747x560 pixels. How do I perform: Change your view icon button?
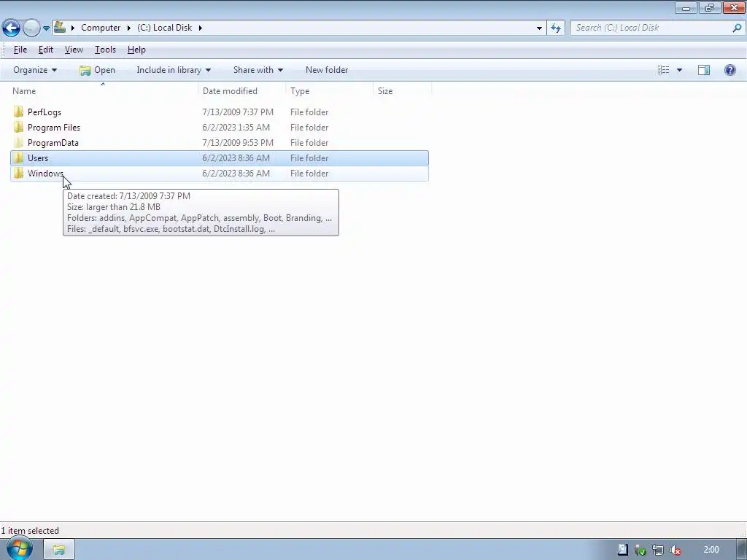(x=663, y=70)
